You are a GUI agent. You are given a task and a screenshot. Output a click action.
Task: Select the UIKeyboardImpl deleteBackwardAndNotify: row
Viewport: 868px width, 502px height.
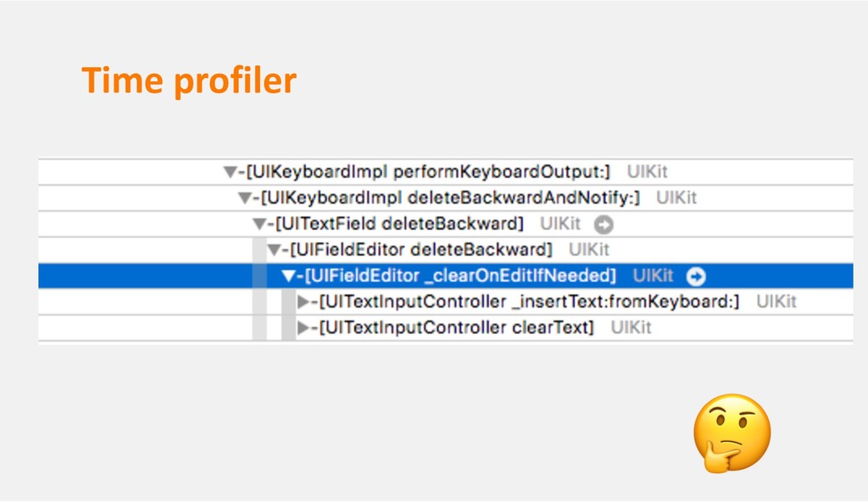pos(446,198)
